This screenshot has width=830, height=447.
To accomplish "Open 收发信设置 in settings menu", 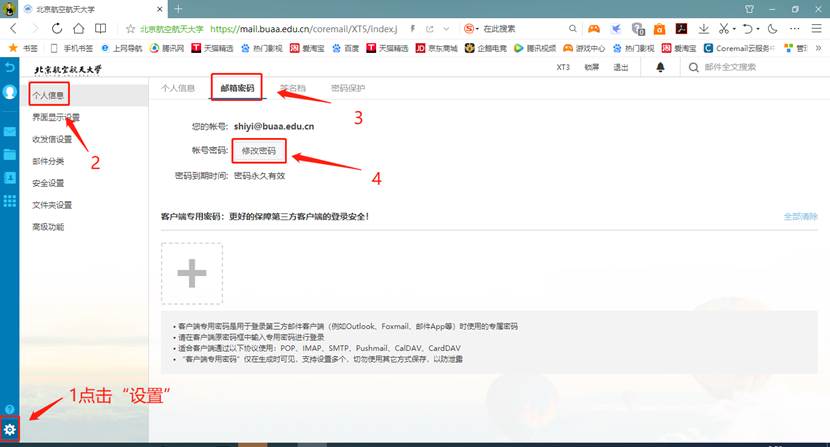I will 52,139.
